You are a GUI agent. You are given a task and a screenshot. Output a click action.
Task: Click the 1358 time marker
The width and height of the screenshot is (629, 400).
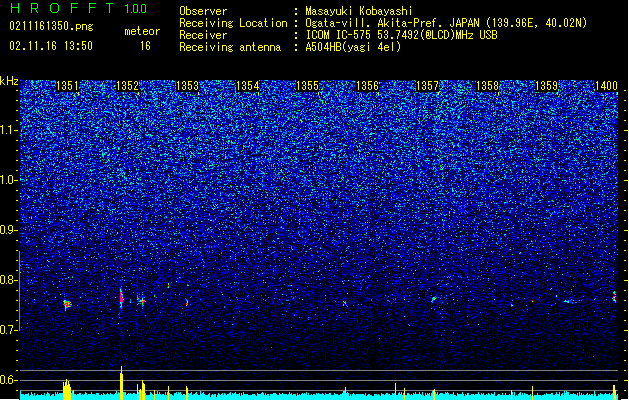[487, 86]
